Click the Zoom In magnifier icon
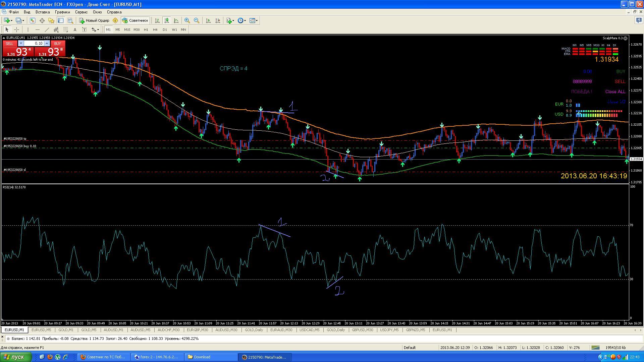 tap(187, 20)
